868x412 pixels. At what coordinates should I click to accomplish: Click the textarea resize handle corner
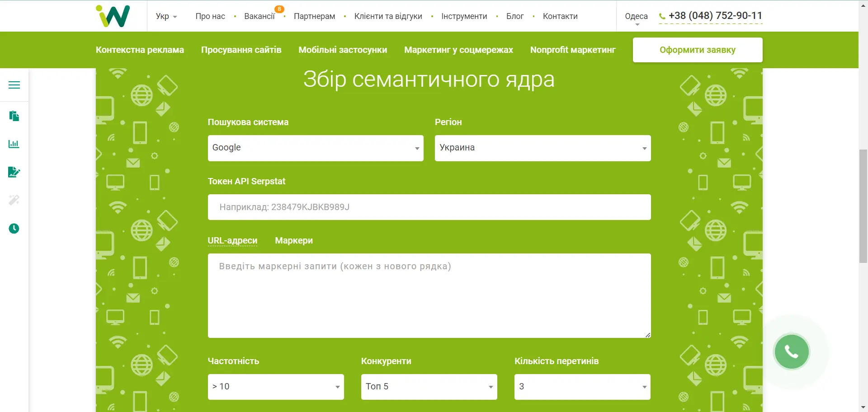648,335
